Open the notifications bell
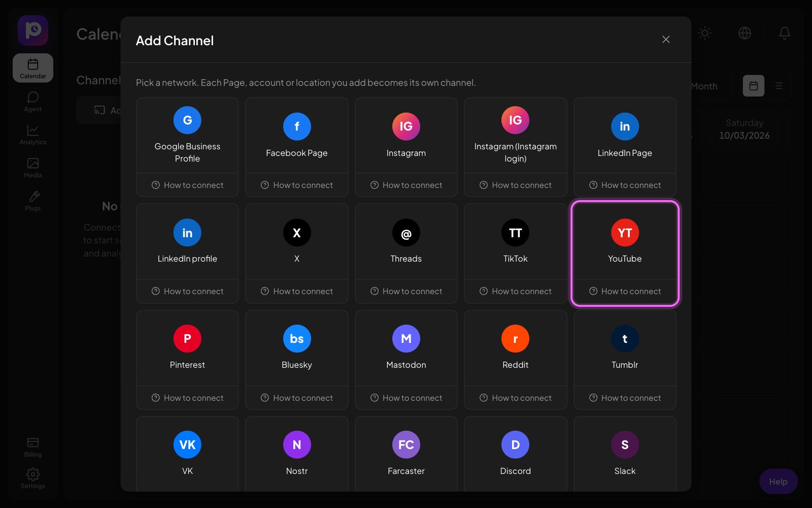The height and width of the screenshot is (508, 812). click(785, 33)
